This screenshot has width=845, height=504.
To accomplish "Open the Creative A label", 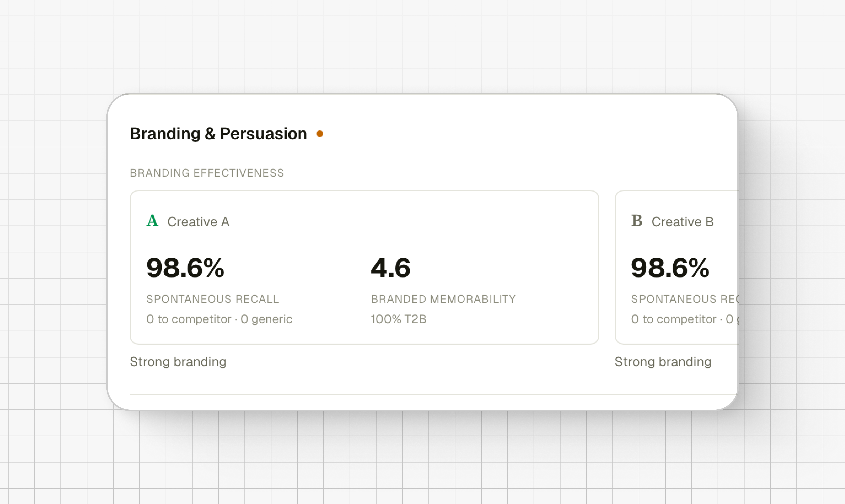I will tap(198, 222).
